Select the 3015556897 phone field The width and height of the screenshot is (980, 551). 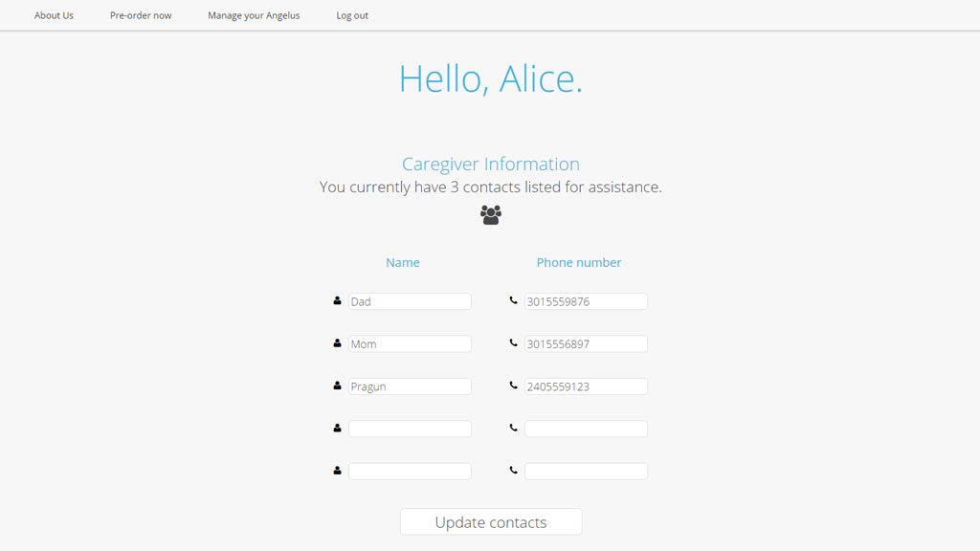[x=587, y=343]
